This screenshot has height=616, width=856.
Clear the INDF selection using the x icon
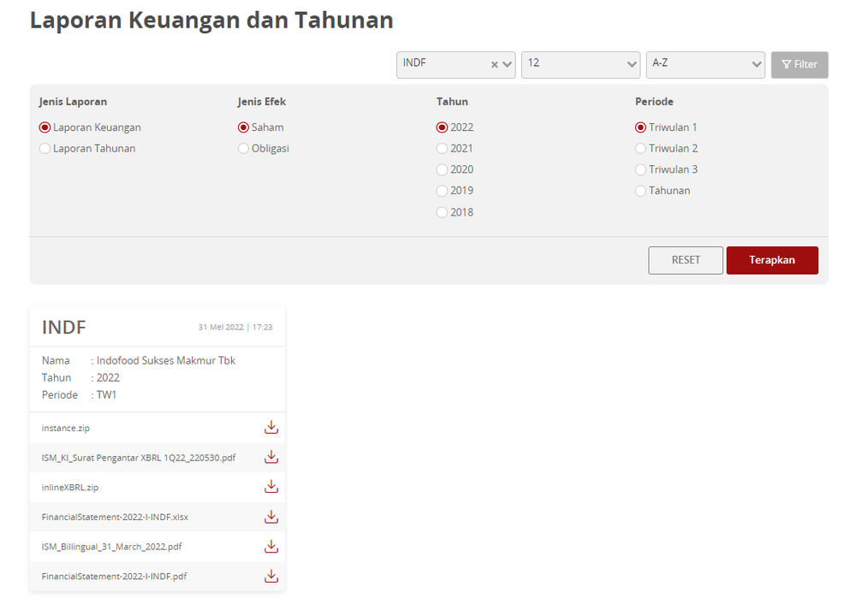493,64
